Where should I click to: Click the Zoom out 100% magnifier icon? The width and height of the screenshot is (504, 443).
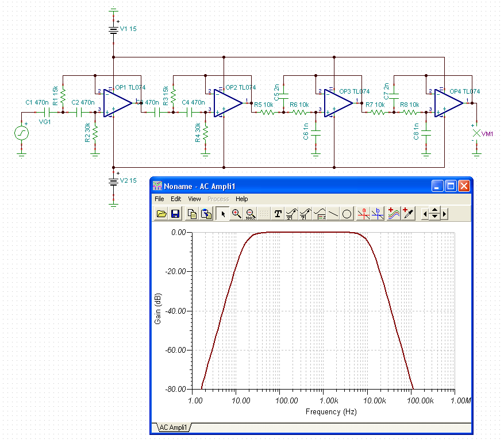click(x=251, y=214)
